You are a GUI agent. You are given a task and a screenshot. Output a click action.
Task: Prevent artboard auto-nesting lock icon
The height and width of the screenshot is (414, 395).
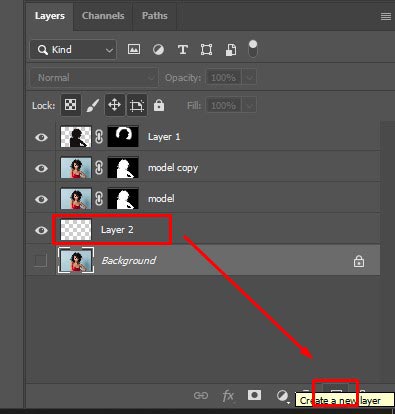pyautogui.click(x=137, y=105)
